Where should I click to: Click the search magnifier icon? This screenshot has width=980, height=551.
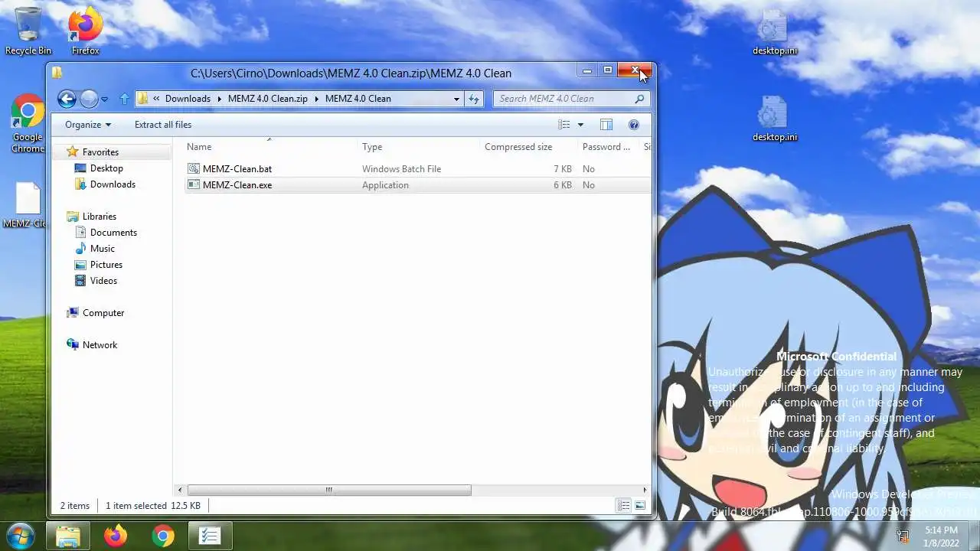pyautogui.click(x=640, y=99)
